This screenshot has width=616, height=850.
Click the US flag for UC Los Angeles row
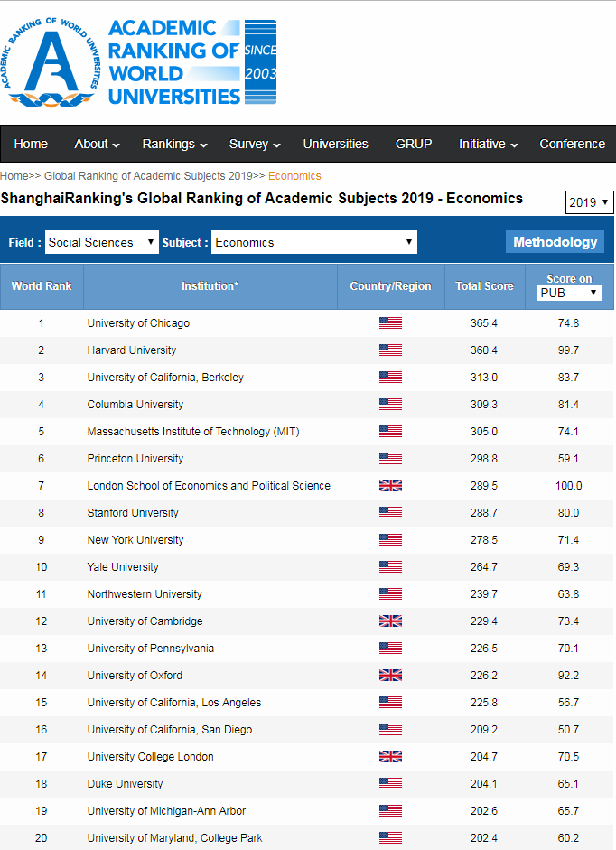[x=390, y=703]
